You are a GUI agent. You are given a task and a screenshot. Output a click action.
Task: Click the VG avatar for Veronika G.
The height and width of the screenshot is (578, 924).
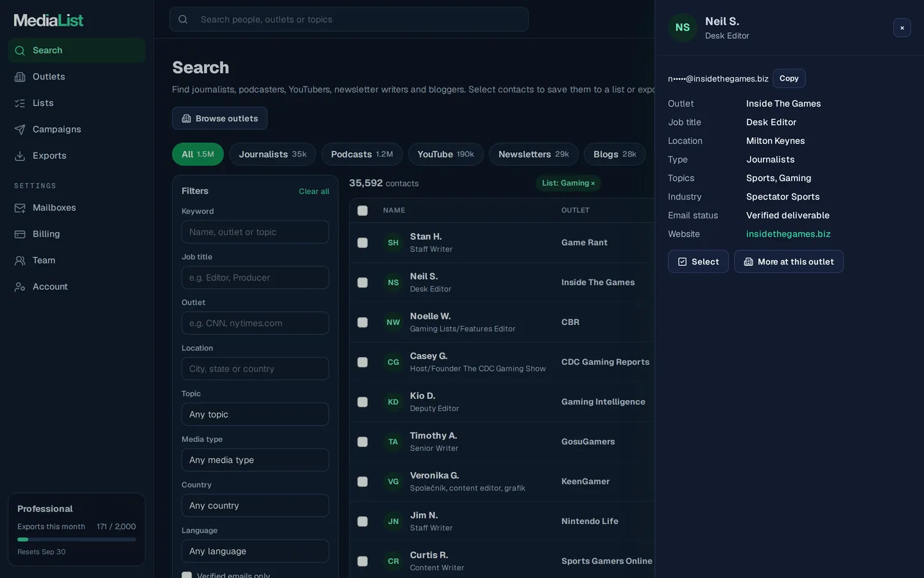(x=393, y=482)
